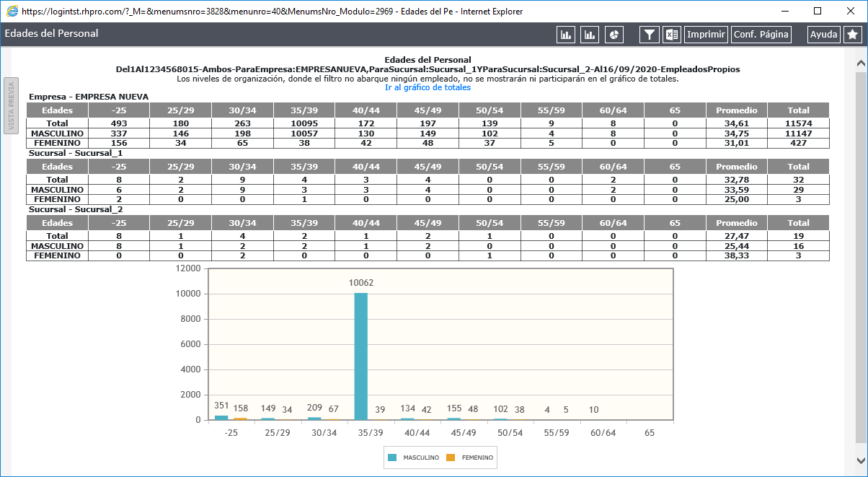The image size is (868, 477).
Task: Click the average value 27,47
Action: (737, 237)
